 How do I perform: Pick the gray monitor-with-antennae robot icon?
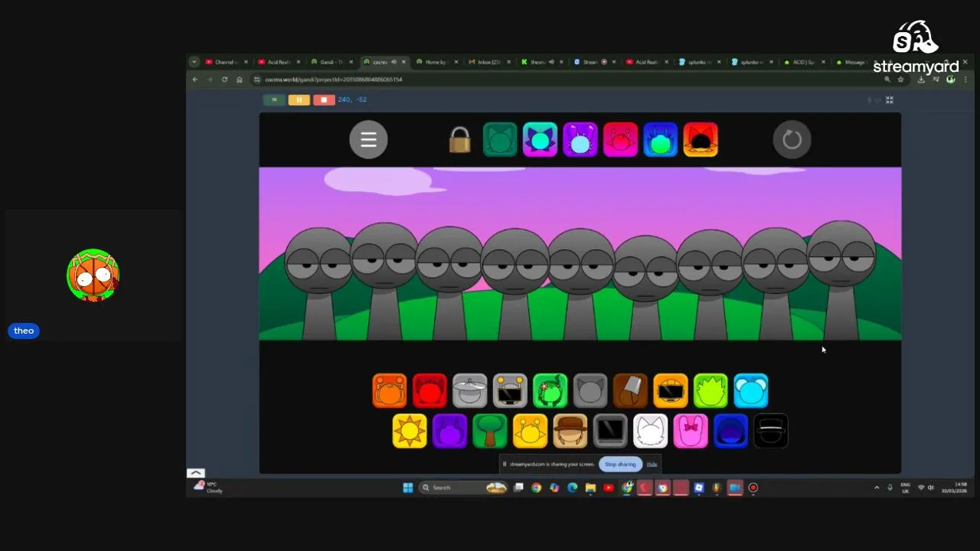[x=510, y=390]
